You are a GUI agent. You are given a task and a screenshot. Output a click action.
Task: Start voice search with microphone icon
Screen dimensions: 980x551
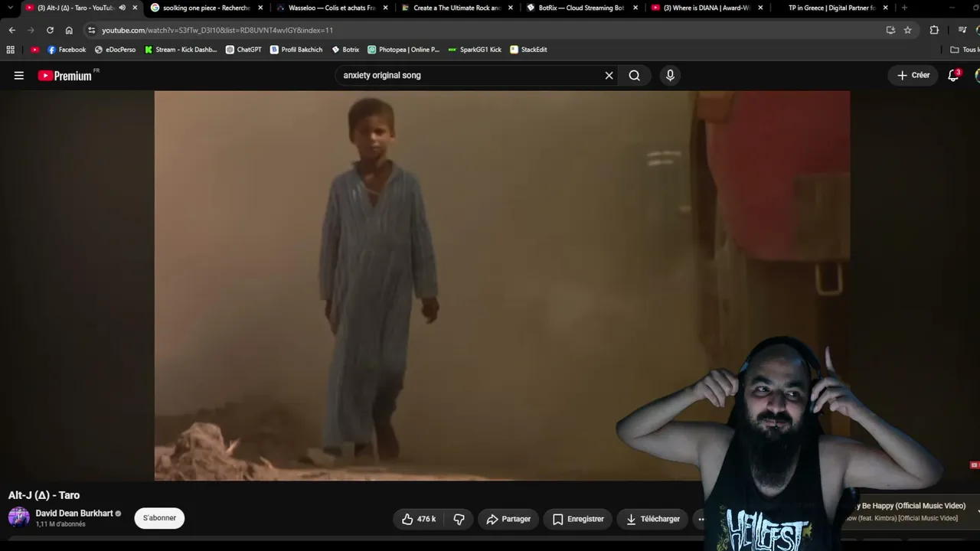click(670, 75)
